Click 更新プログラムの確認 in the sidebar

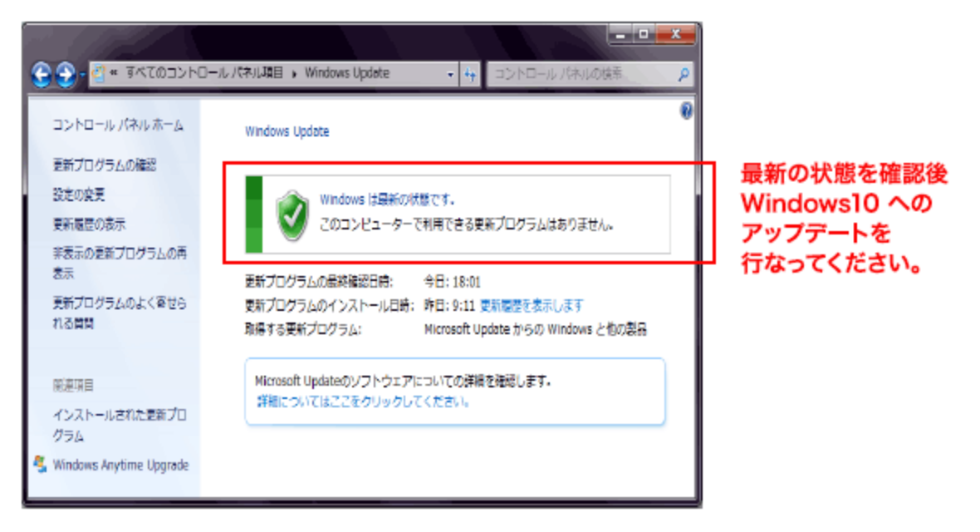click(x=105, y=165)
